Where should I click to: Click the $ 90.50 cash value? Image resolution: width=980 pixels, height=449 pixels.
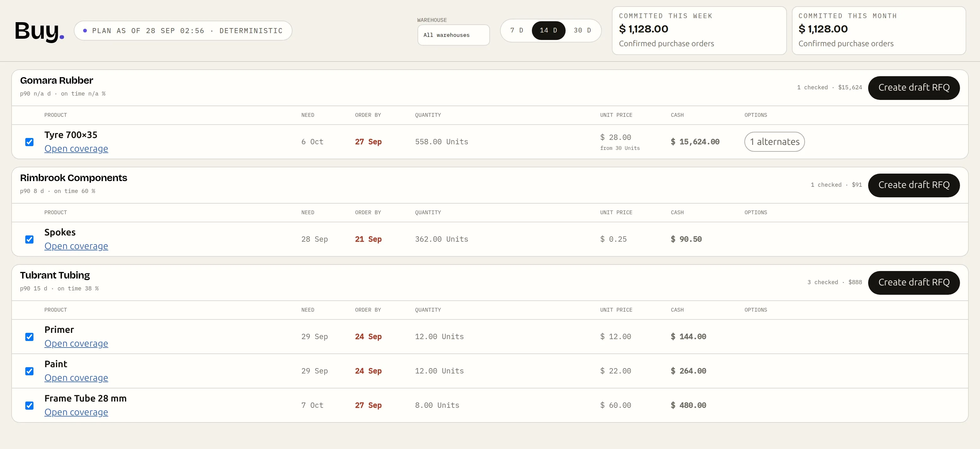click(x=686, y=239)
